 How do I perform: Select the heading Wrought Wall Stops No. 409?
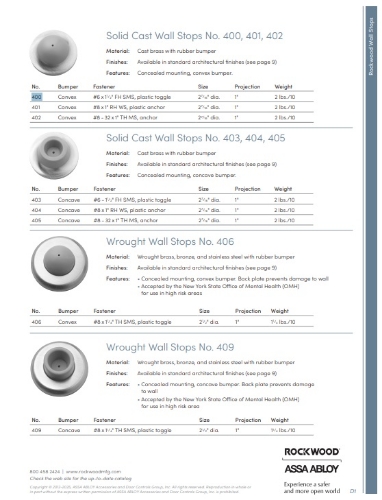[x=170, y=347]
